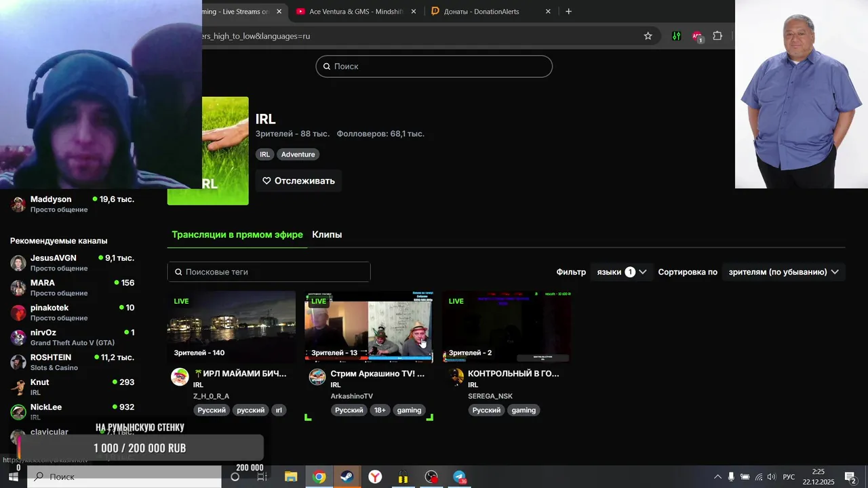
Task: Follow category with Отслеживать button
Action: coord(298,181)
